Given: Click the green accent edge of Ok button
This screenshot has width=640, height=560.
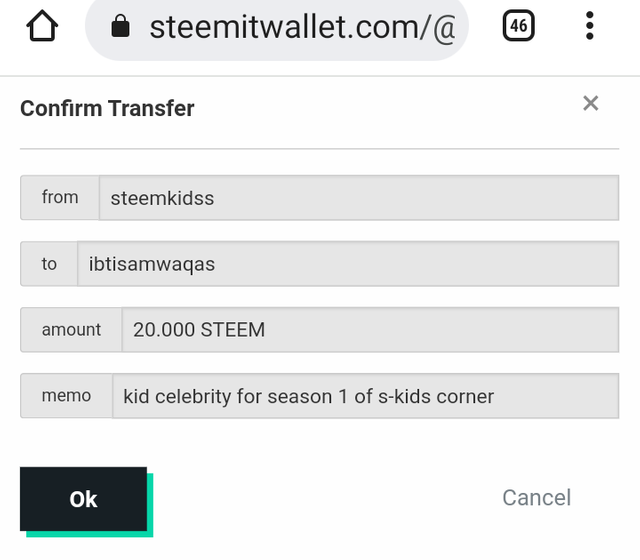Looking at the screenshot, I should point(150,505).
